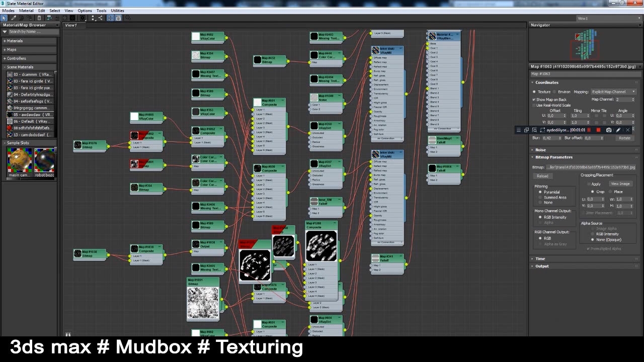Switch to the View1 tab
The height and width of the screenshot is (362, 644).
coord(71,25)
